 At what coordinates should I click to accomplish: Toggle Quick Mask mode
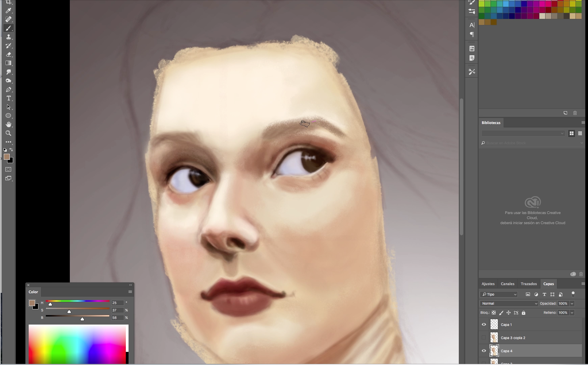pyautogui.click(x=8, y=170)
